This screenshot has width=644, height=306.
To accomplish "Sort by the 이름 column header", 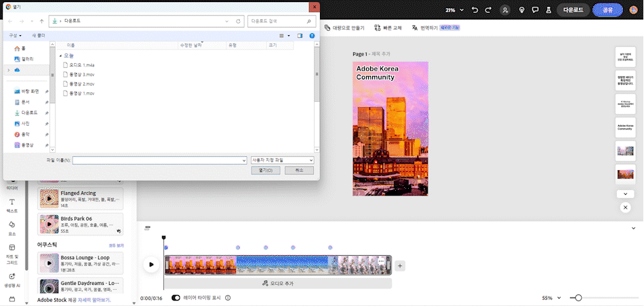I will tap(117, 45).
